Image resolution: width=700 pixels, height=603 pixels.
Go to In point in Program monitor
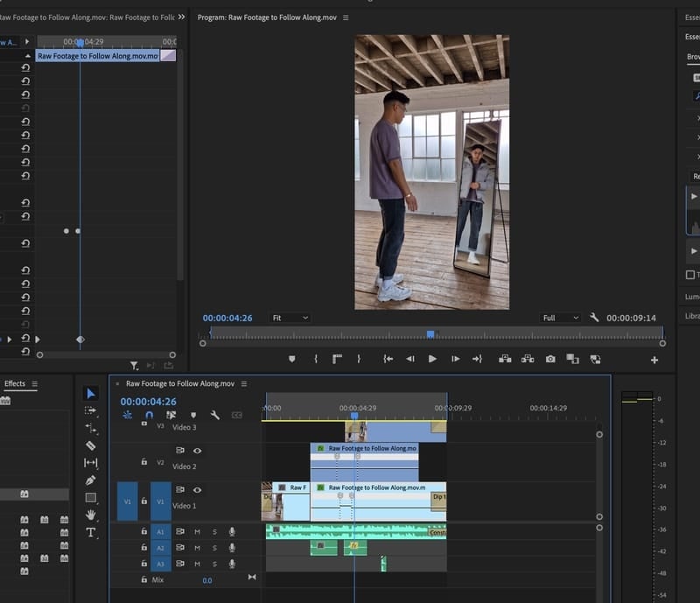pos(388,359)
